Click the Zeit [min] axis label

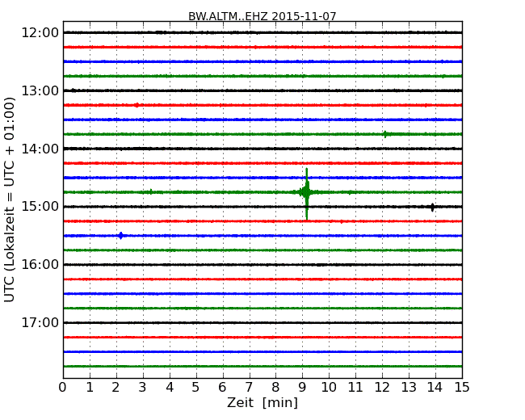[x=262, y=402]
